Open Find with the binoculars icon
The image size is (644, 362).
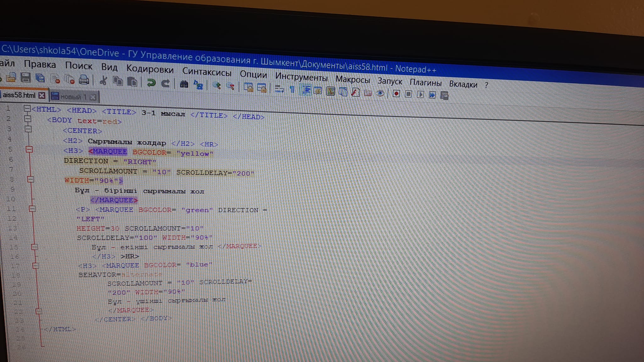coord(184,84)
